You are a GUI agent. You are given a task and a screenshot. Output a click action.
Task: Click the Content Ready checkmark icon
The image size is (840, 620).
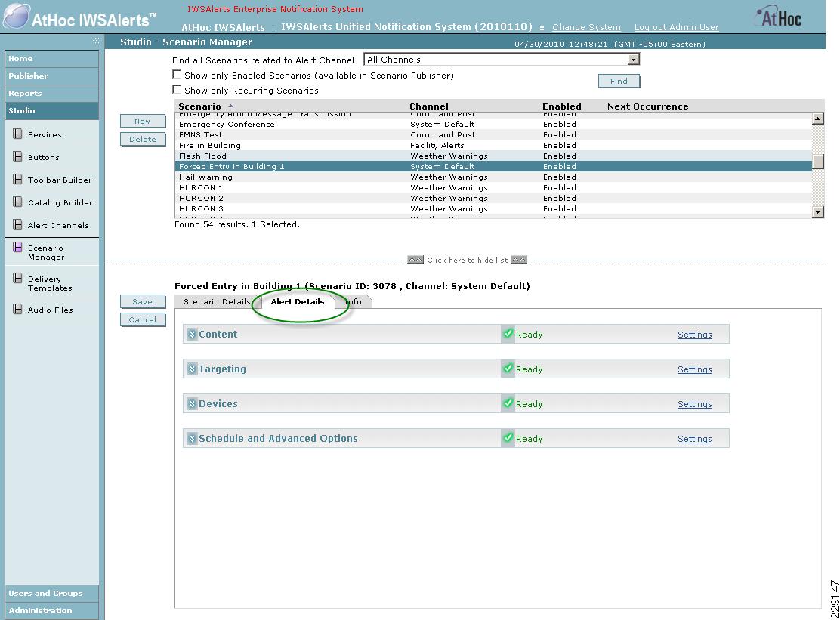[508, 334]
